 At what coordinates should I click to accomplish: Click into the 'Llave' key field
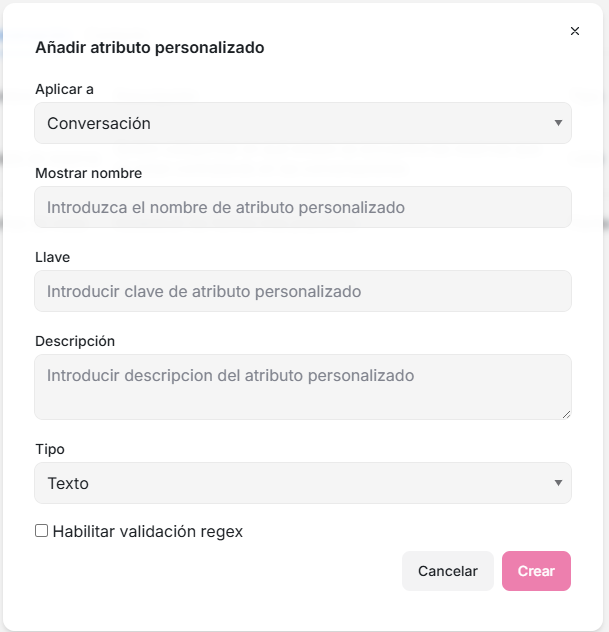click(x=302, y=291)
